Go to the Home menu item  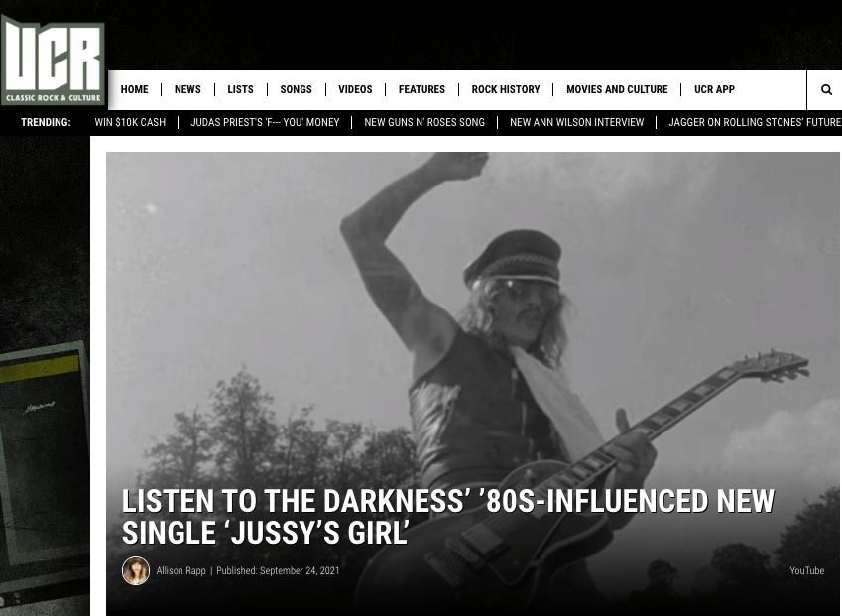point(134,89)
